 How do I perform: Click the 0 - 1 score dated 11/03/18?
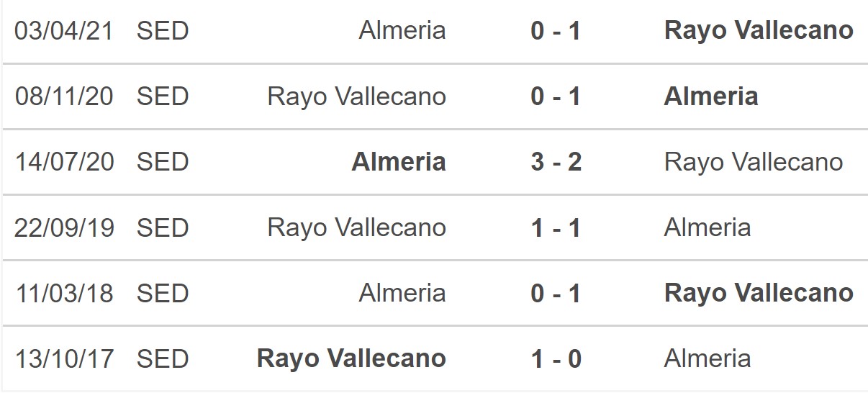coord(556,293)
